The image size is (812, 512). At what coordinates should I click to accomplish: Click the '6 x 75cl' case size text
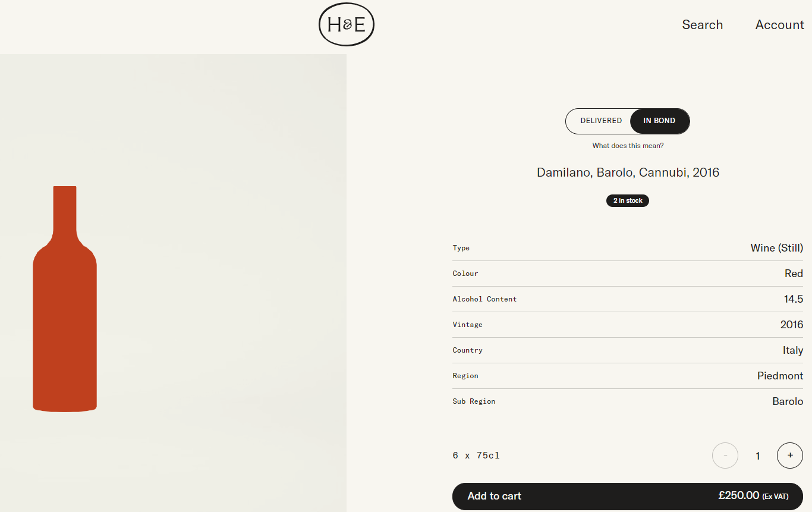pos(476,456)
